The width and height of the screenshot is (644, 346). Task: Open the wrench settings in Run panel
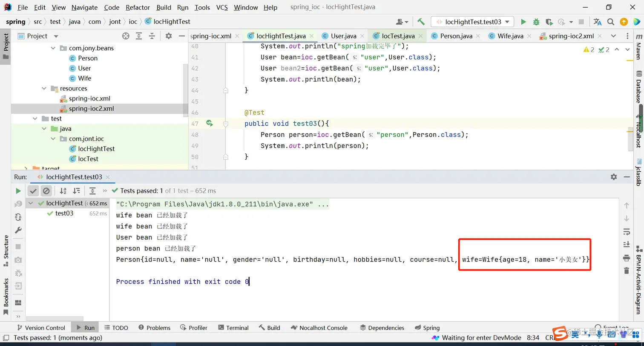(x=18, y=230)
